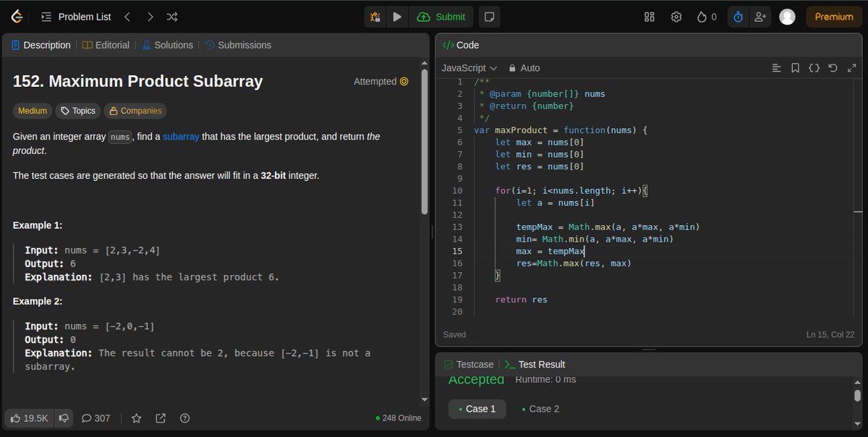The image size is (868, 437).
Task: Add problem to favorites star
Action: [136, 418]
